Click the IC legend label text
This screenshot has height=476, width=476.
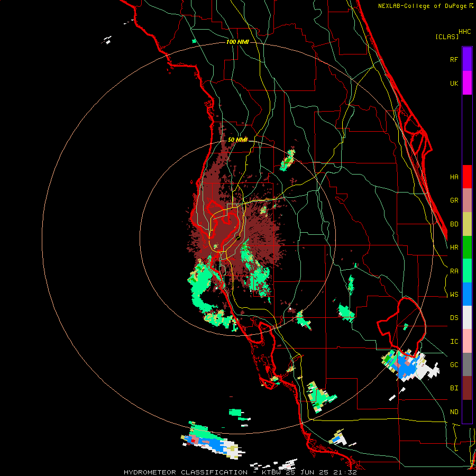click(x=454, y=341)
